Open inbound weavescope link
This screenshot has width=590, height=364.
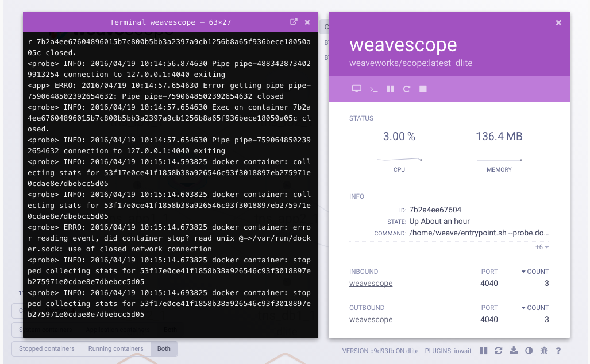tap(371, 284)
